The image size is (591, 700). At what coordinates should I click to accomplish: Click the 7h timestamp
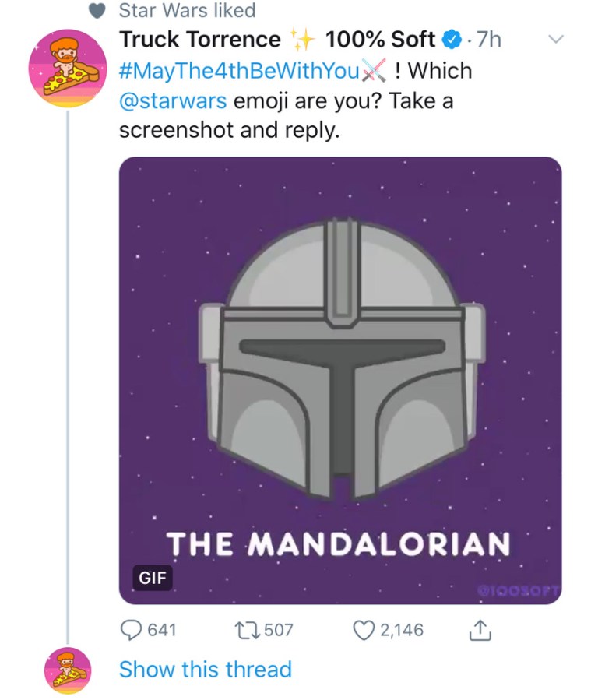tap(488, 39)
